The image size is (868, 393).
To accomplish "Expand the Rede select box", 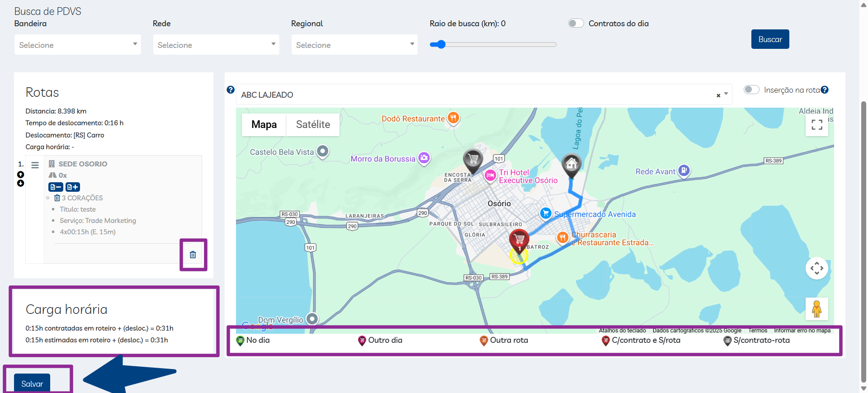I will [x=216, y=45].
